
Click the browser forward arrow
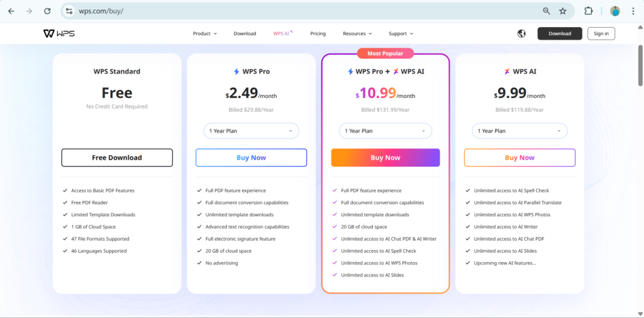[29, 11]
